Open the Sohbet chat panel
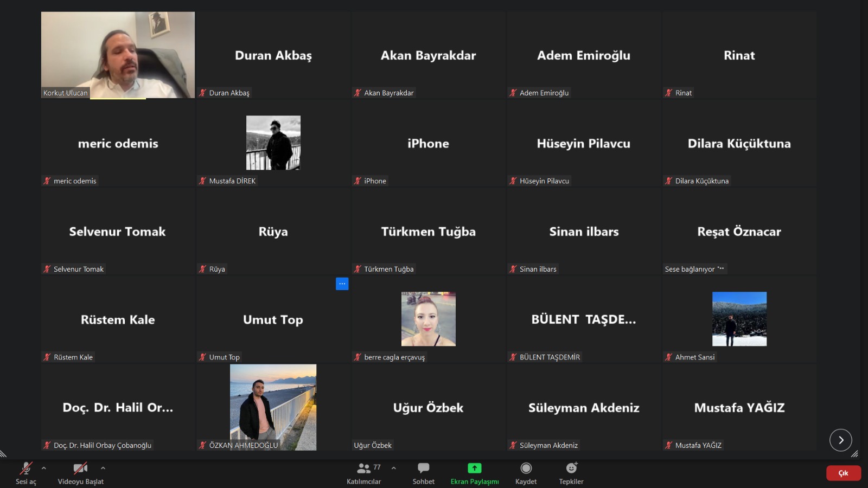The height and width of the screenshot is (488, 868). [x=423, y=473]
